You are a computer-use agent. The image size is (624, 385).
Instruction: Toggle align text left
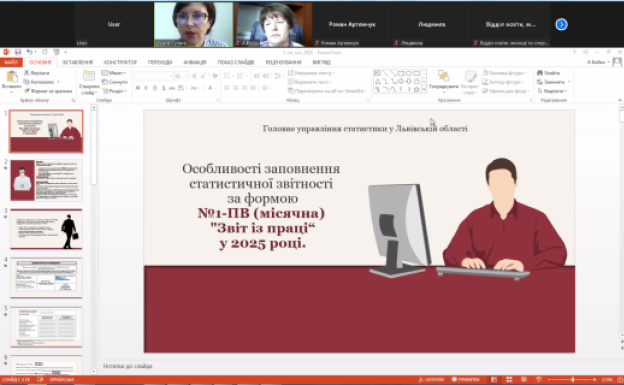(227, 88)
